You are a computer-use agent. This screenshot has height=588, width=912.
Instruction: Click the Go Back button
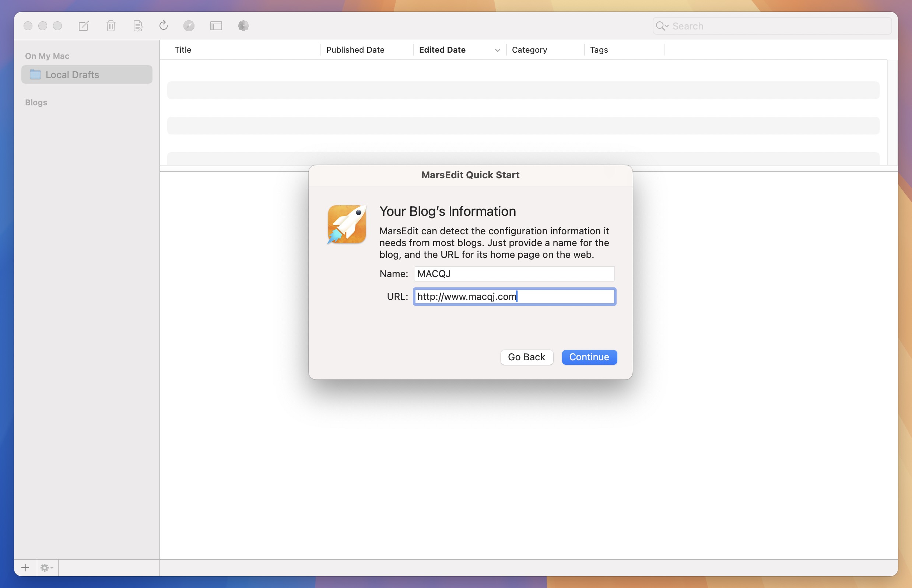pyautogui.click(x=526, y=357)
